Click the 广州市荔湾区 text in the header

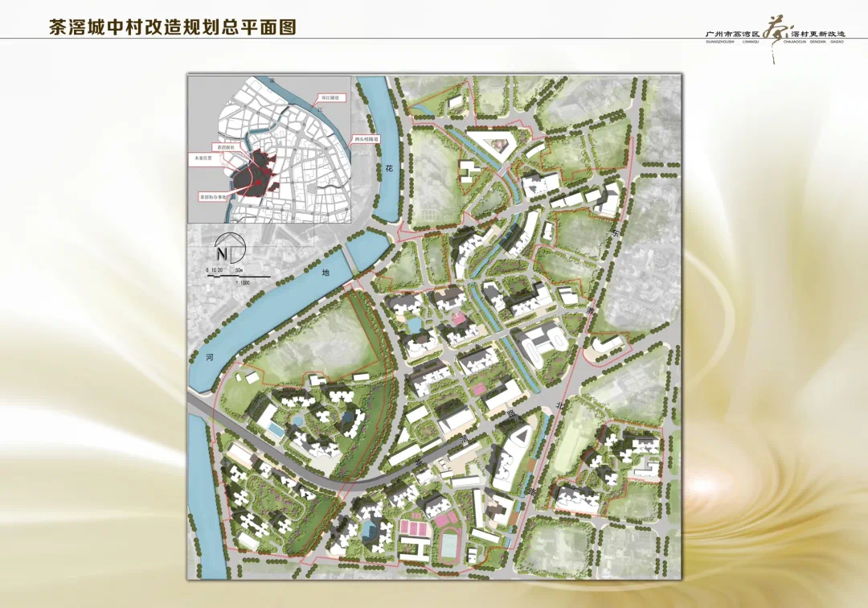coord(732,35)
